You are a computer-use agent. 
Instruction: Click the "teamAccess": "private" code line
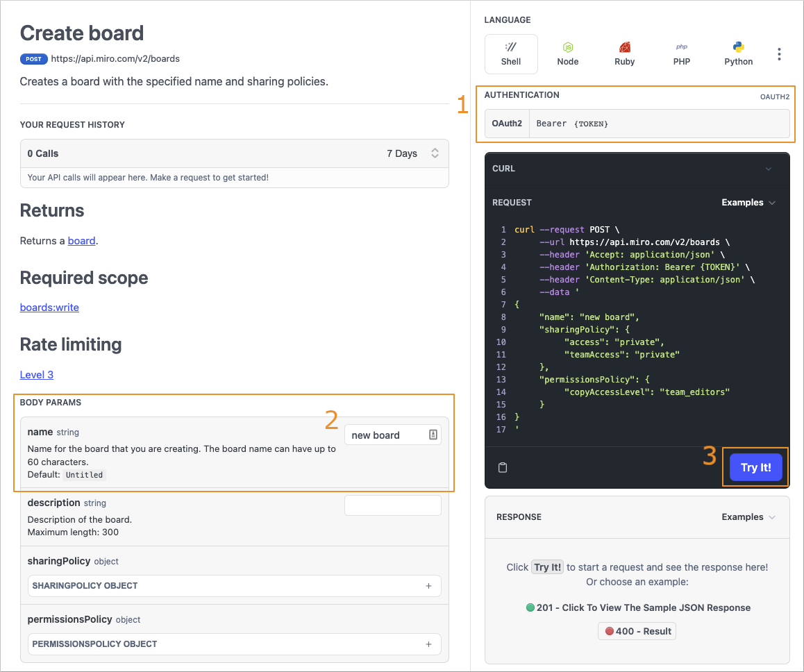621,355
